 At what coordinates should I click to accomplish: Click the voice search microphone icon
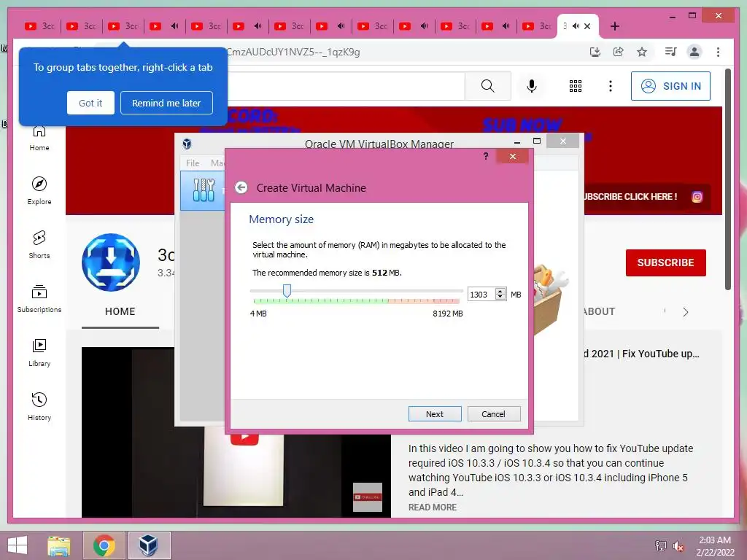pyautogui.click(x=532, y=86)
